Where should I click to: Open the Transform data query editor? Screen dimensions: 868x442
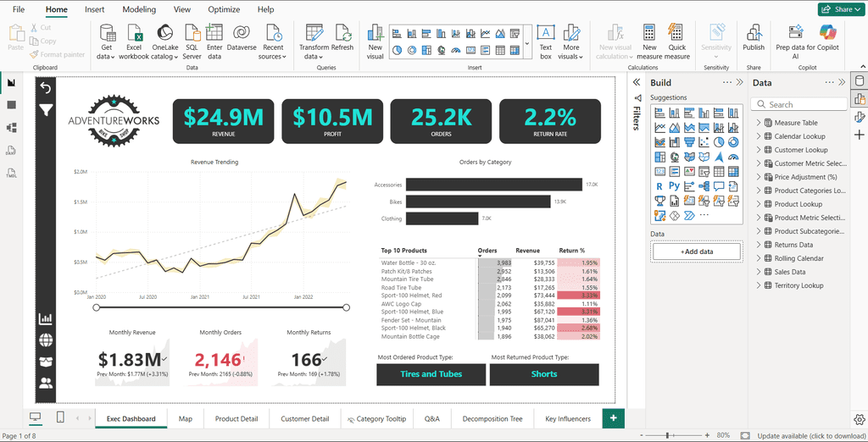[x=314, y=38]
